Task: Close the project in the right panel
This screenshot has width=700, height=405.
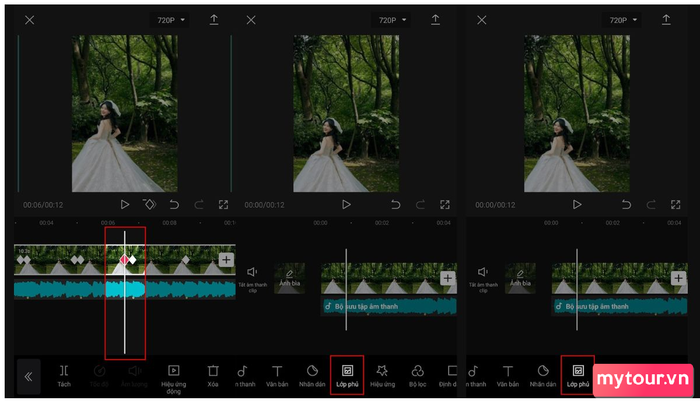Action: click(x=481, y=20)
